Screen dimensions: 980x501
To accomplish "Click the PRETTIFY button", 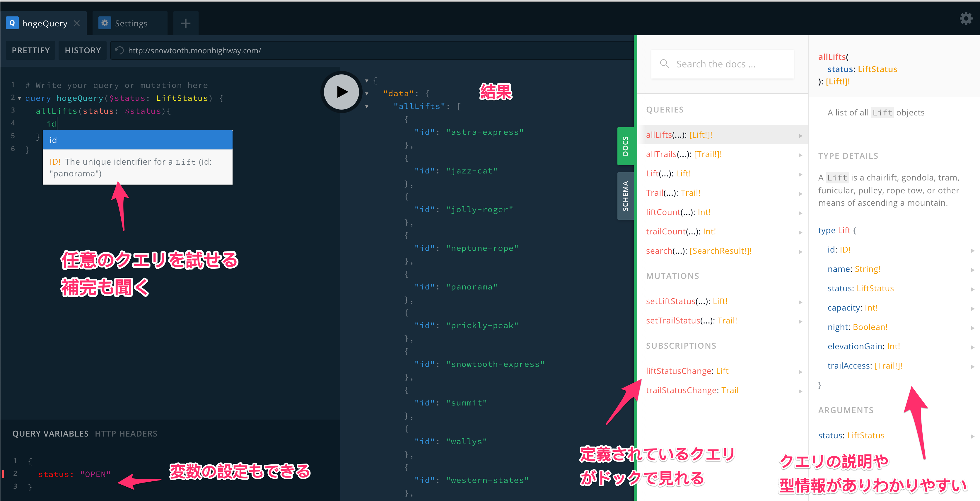I will [x=30, y=50].
